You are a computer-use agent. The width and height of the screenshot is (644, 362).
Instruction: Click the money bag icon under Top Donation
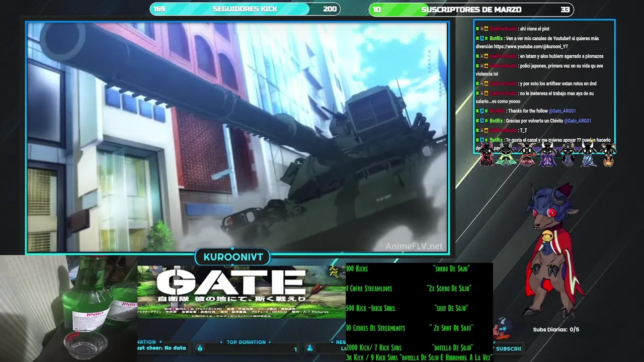coord(200,348)
